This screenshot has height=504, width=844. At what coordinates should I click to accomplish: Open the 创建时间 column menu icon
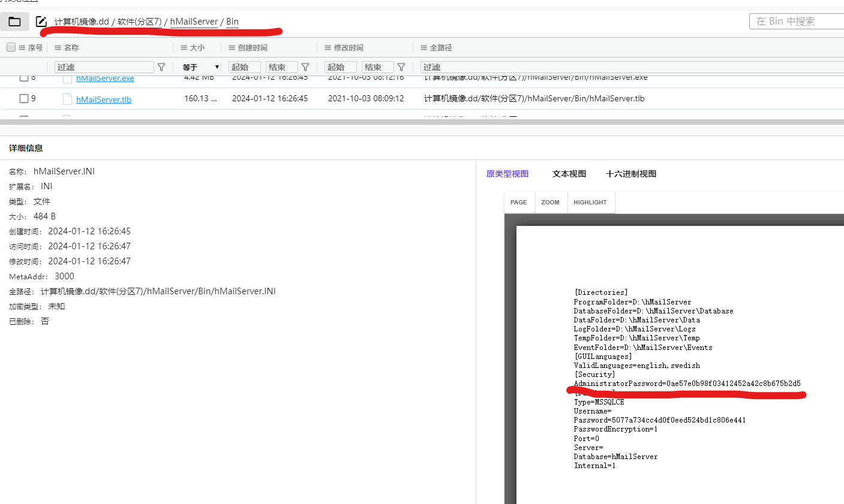pos(232,48)
